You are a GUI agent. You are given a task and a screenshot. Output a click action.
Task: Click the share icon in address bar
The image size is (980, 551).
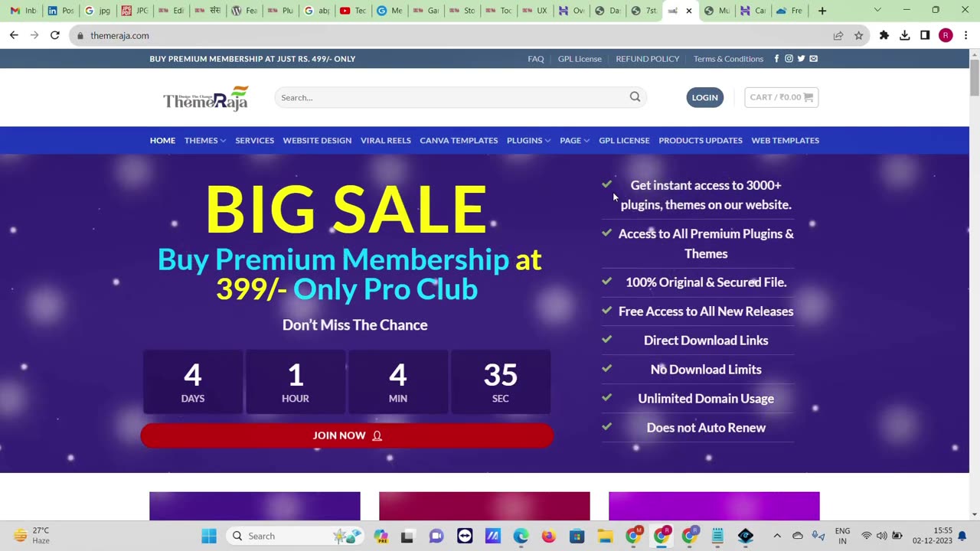click(x=838, y=35)
